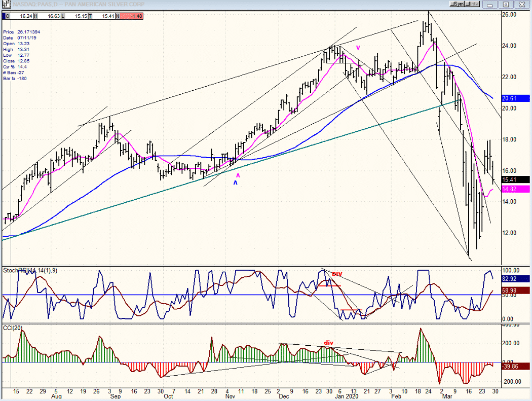
Task: Click the red div annotation on CCI pane
Action: 328,343
